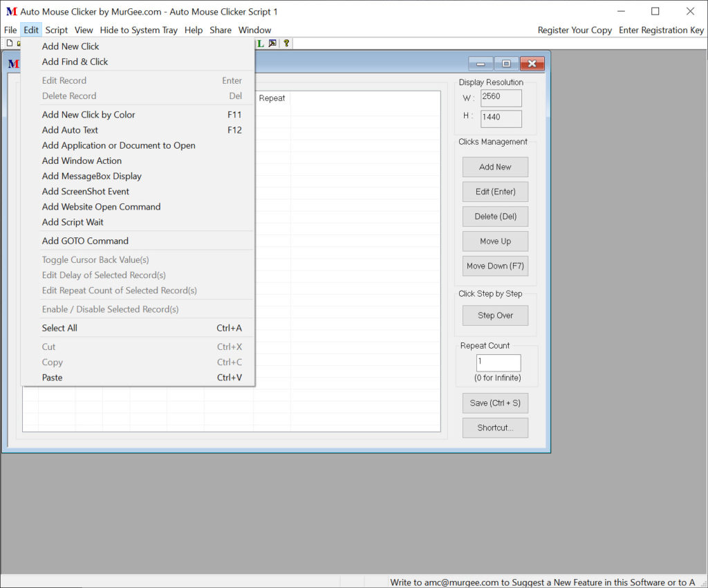The image size is (708, 588).
Task: Click the green L toolbar icon
Action: pos(261,44)
